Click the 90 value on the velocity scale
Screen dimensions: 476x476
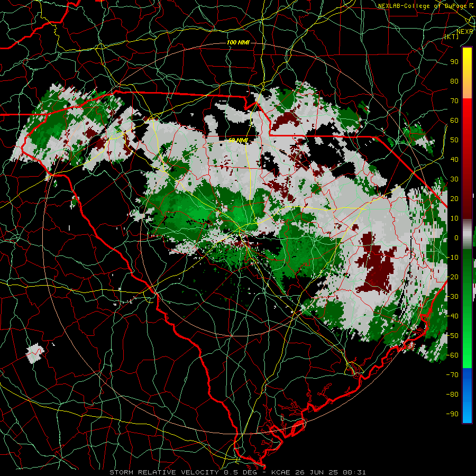454,62
